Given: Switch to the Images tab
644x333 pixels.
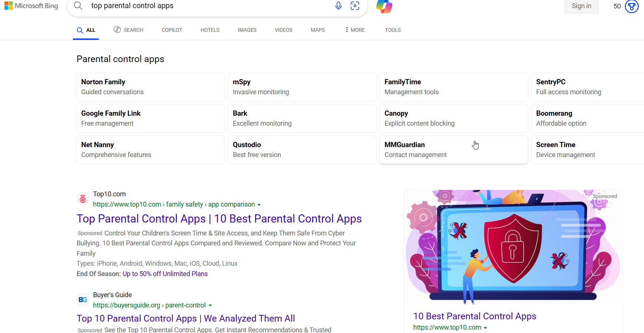Looking at the screenshot, I should (247, 30).
